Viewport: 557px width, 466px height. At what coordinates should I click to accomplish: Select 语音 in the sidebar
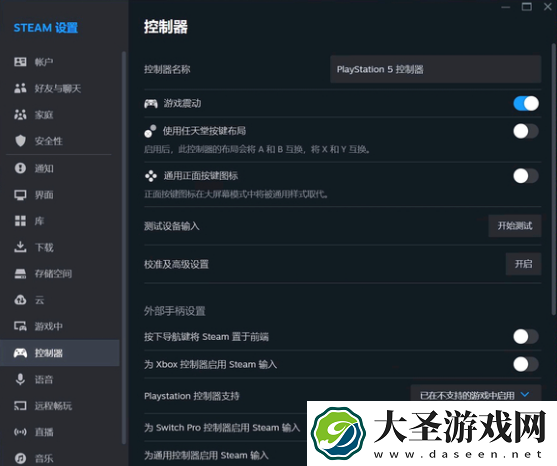tap(60, 379)
